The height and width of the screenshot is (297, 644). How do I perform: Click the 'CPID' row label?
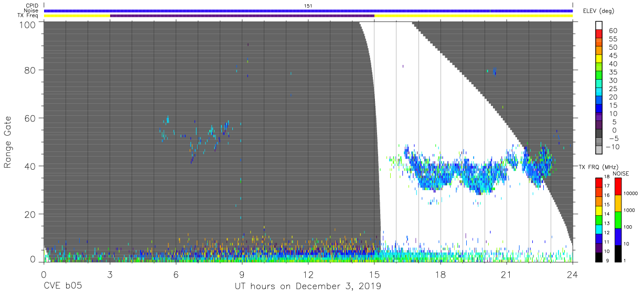pyautogui.click(x=33, y=5)
